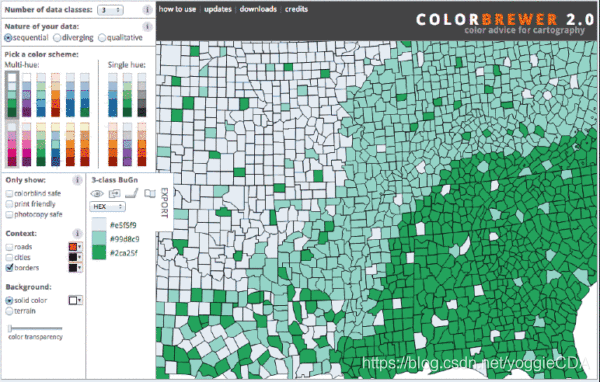The image size is (600, 382).
Task: Click the info icon beside Number of data classes
Action: (x=147, y=10)
